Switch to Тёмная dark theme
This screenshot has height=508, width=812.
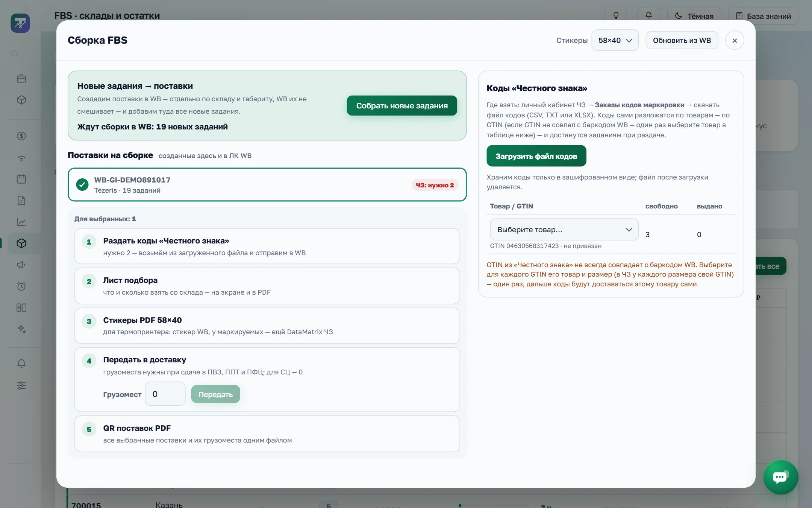pyautogui.click(x=694, y=16)
